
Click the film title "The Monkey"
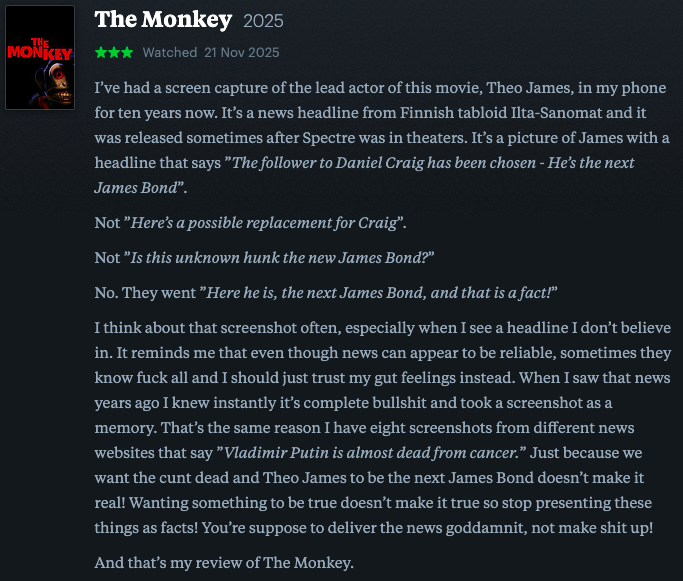[x=163, y=20]
